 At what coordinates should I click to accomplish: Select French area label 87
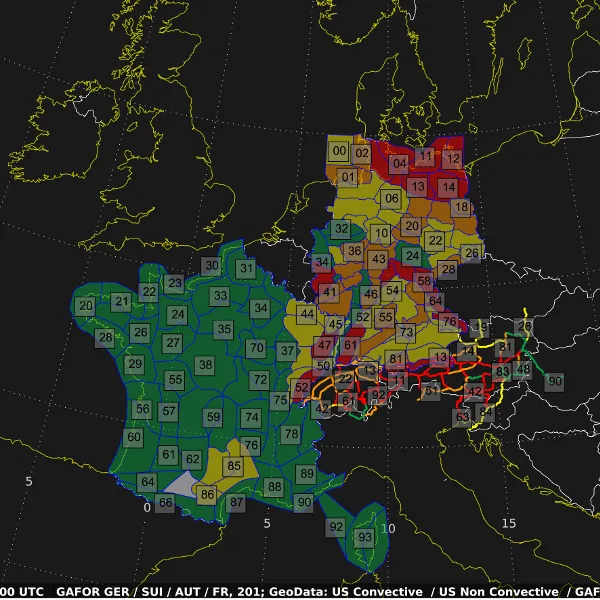(x=236, y=502)
